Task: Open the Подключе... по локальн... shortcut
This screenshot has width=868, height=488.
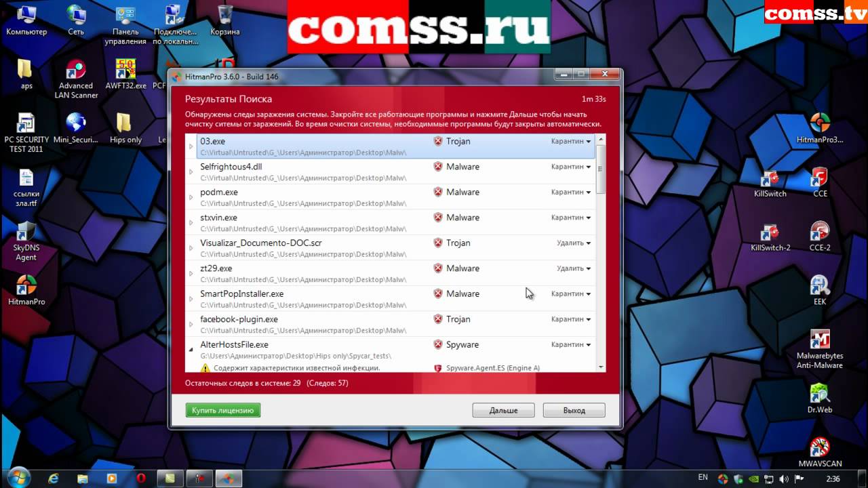Action: pos(174,24)
